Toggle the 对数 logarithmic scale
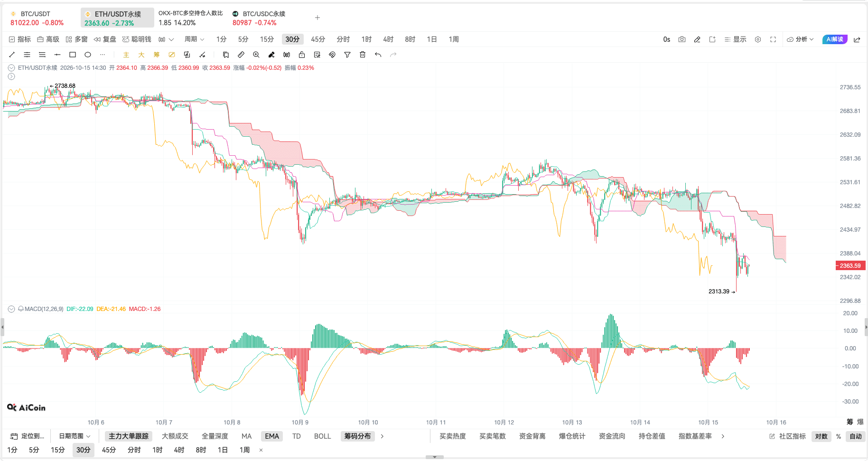Image resolution: width=868 pixels, height=461 pixels. (x=821, y=436)
